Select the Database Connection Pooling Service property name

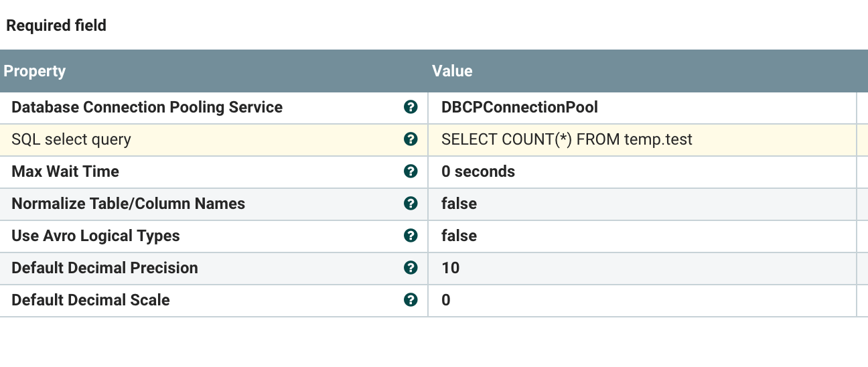pos(147,107)
